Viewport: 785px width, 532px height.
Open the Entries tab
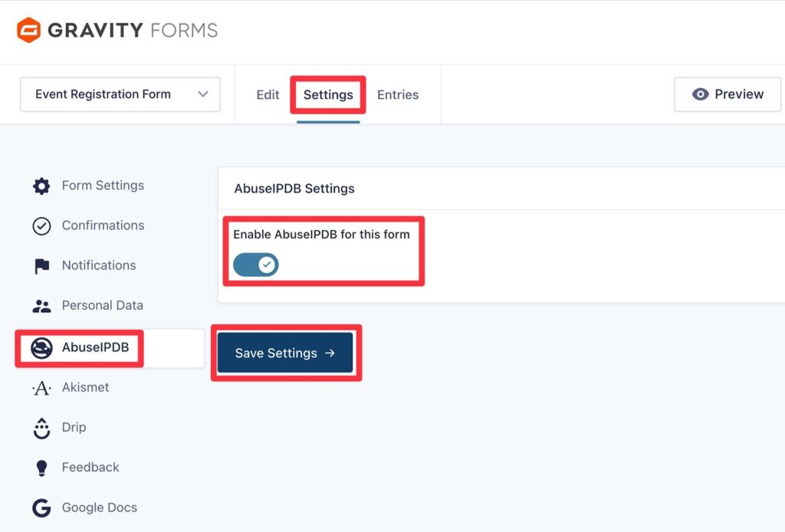point(398,94)
